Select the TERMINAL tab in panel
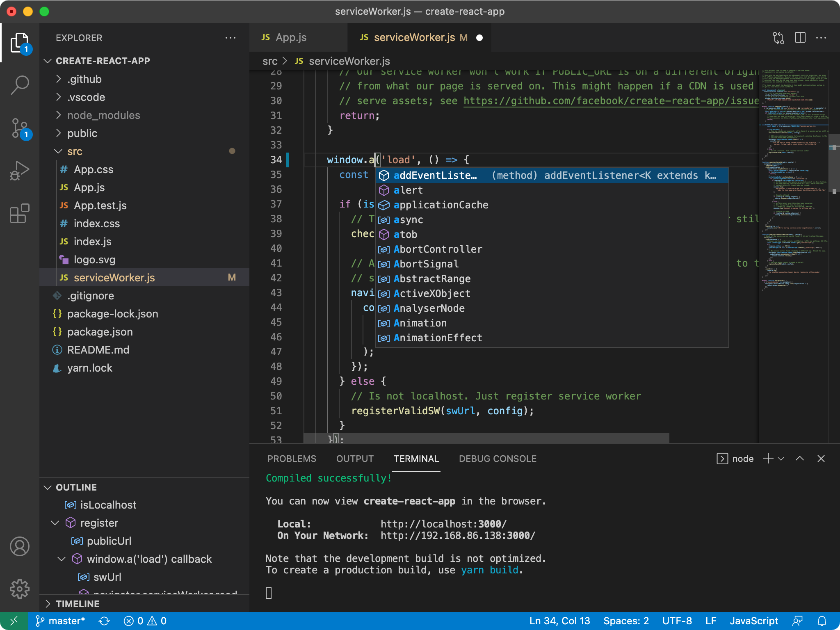This screenshot has width=840, height=630. coord(417,458)
